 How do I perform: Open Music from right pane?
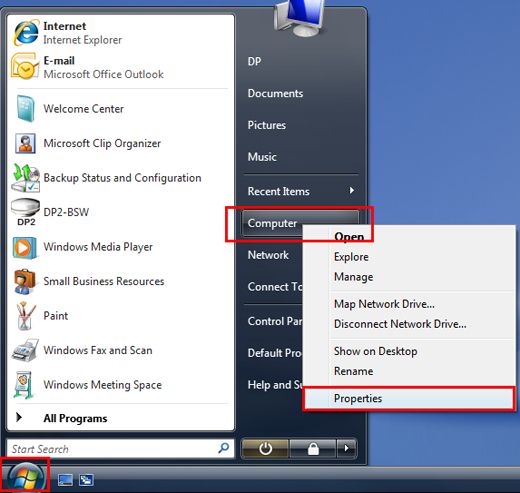262,157
